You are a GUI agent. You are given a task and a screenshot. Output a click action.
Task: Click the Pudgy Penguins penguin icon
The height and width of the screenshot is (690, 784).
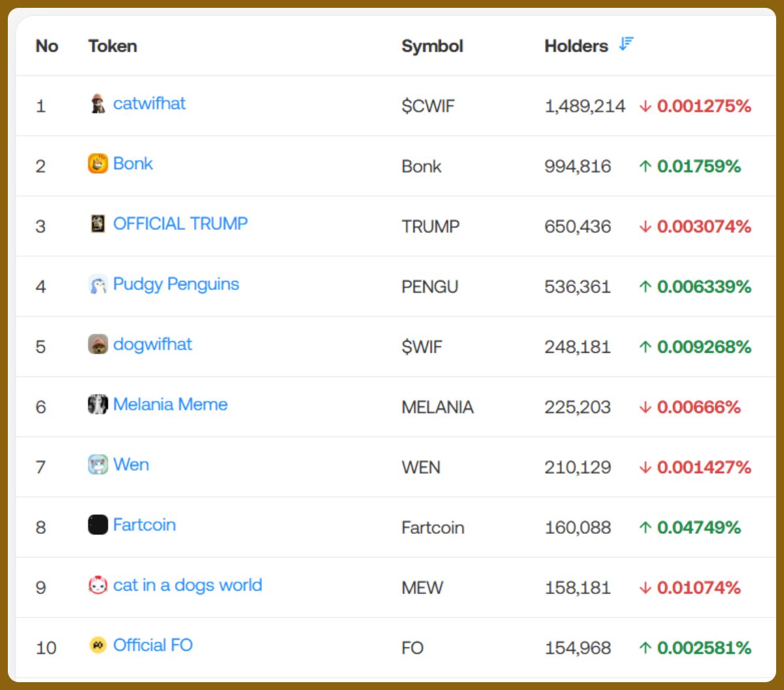(x=97, y=284)
